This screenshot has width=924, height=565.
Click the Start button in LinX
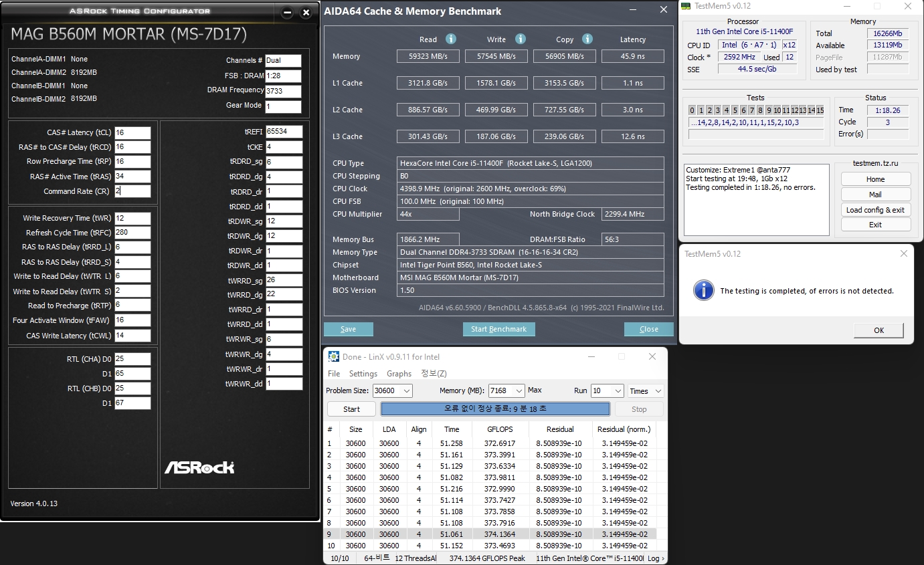click(351, 409)
